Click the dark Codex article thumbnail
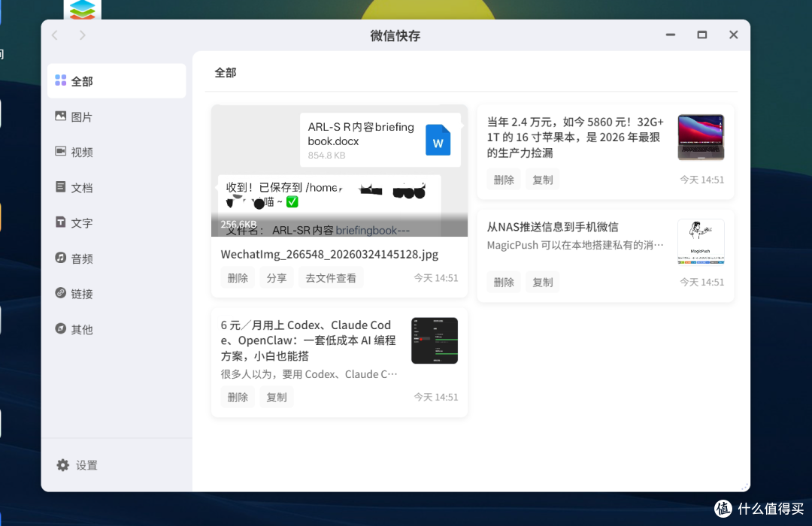This screenshot has width=812, height=526. point(435,340)
